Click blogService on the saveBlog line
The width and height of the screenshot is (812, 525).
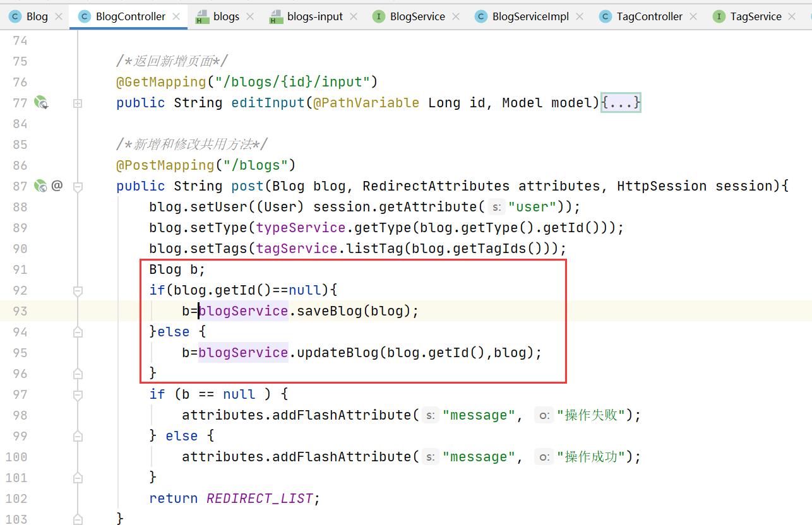pyautogui.click(x=243, y=310)
